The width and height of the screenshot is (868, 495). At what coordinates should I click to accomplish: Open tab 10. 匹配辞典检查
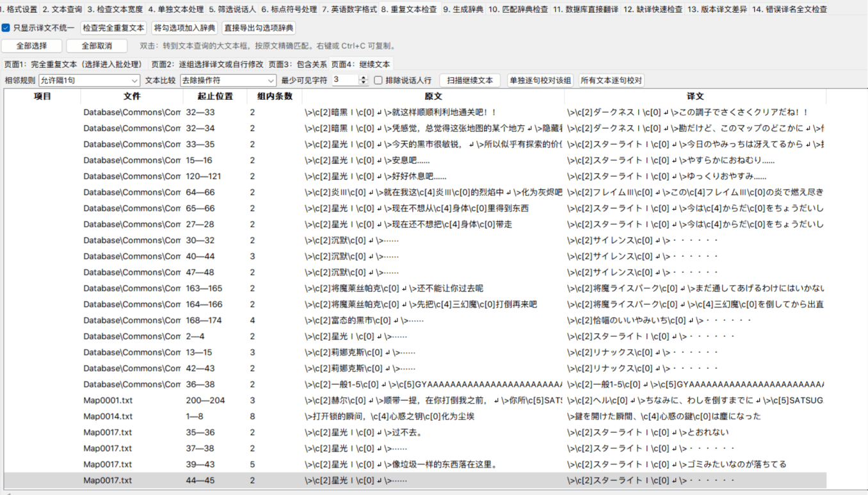[x=518, y=10]
